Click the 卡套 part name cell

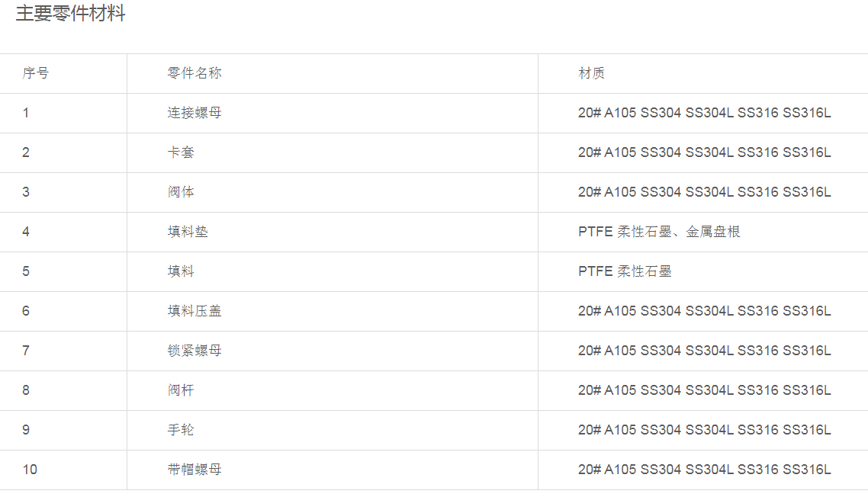(x=181, y=152)
